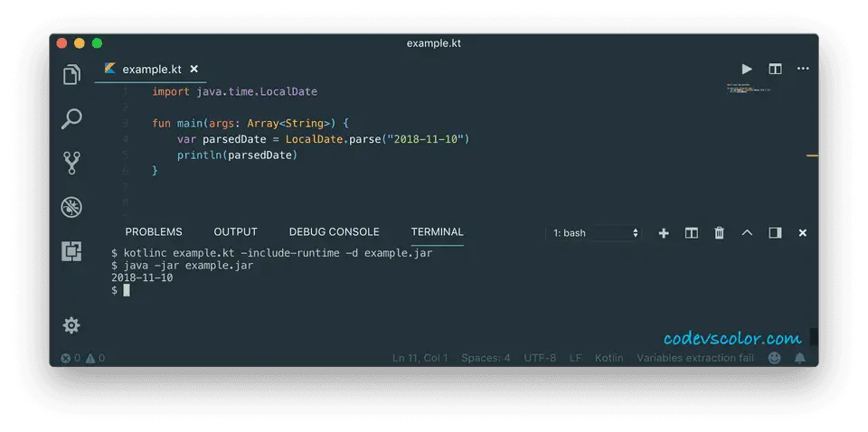868x432 pixels.
Task: Select the TERMINAL panel tab
Action: 438,231
